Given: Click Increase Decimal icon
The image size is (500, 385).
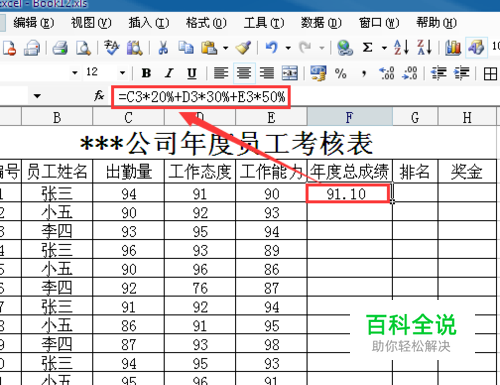Looking at the screenshot, I should click(387, 73).
